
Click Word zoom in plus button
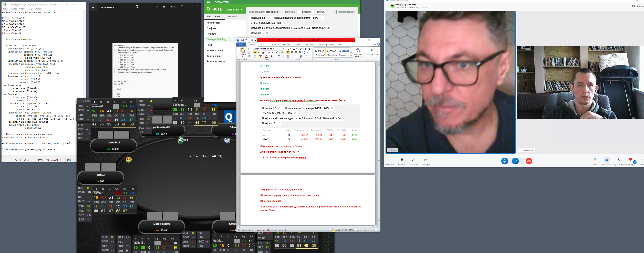376,230
